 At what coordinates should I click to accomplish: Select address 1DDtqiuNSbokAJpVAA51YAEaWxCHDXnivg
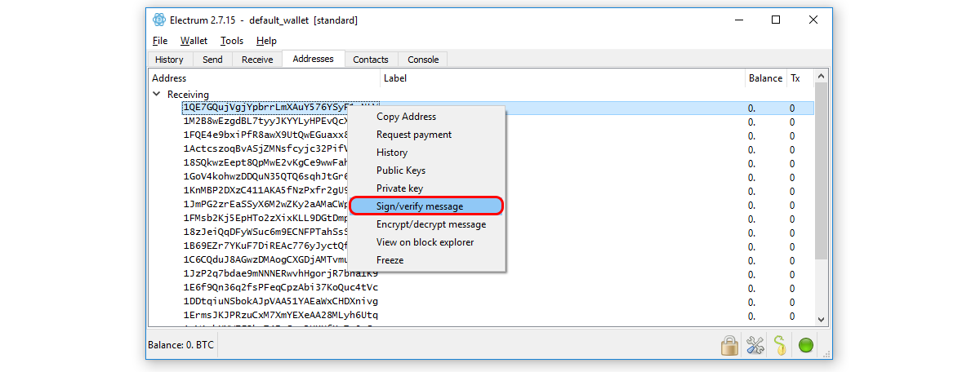click(281, 301)
